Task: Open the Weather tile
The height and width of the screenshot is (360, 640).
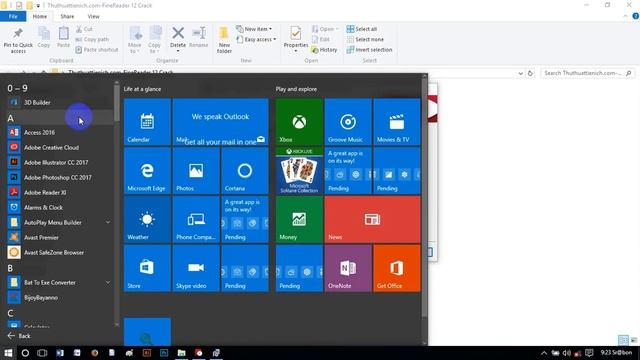Action: (x=147, y=220)
